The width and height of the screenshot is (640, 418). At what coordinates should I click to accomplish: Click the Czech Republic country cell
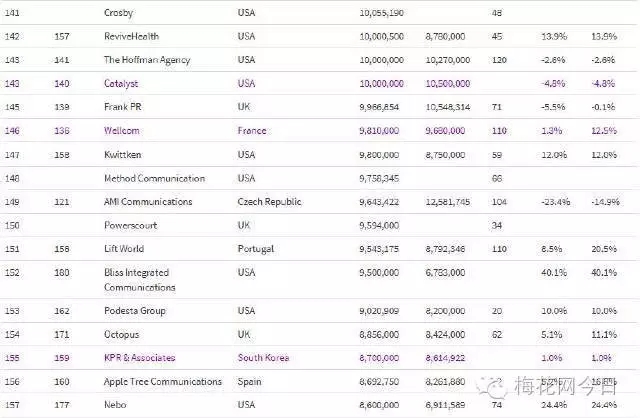pos(270,202)
